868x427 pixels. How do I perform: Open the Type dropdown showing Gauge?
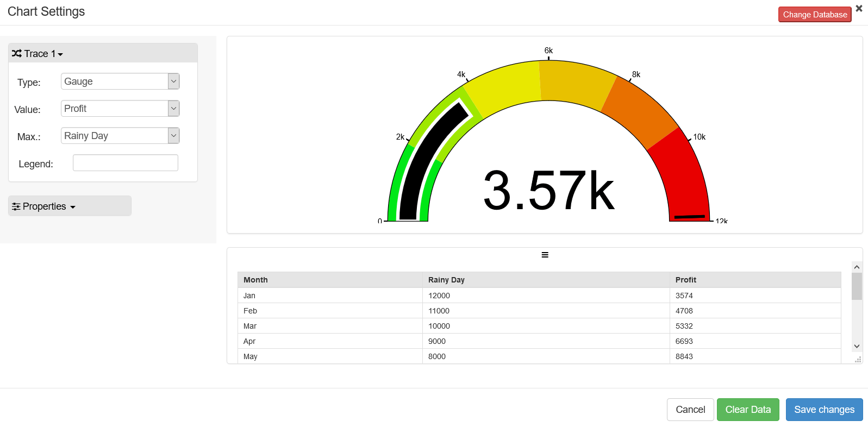(120, 81)
